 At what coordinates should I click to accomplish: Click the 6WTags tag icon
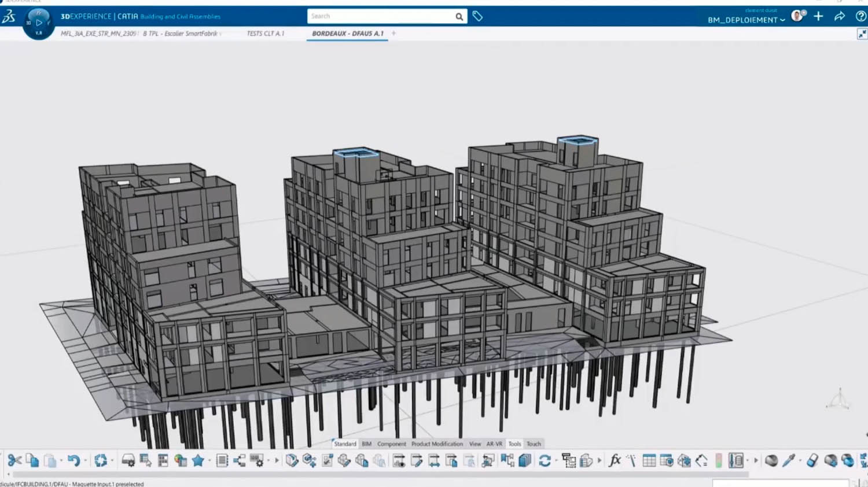[x=477, y=16]
